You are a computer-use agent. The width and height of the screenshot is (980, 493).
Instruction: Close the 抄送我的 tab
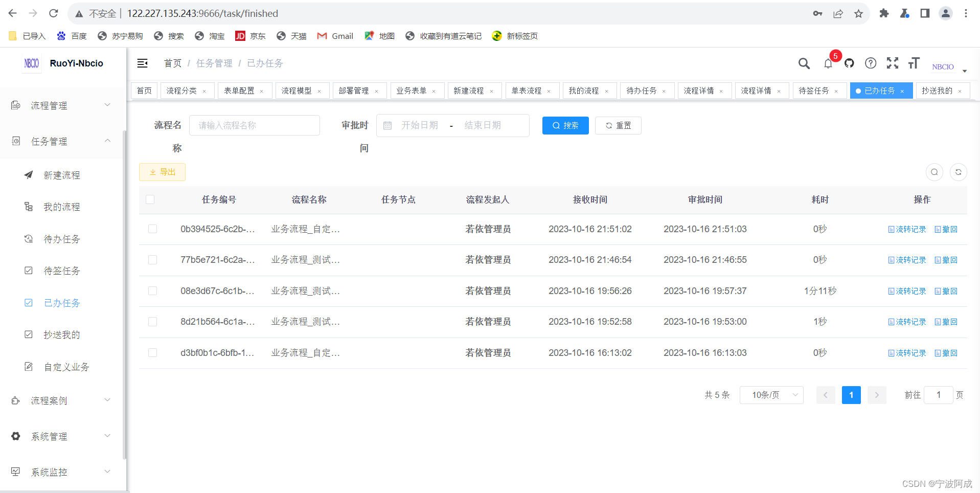click(x=960, y=91)
